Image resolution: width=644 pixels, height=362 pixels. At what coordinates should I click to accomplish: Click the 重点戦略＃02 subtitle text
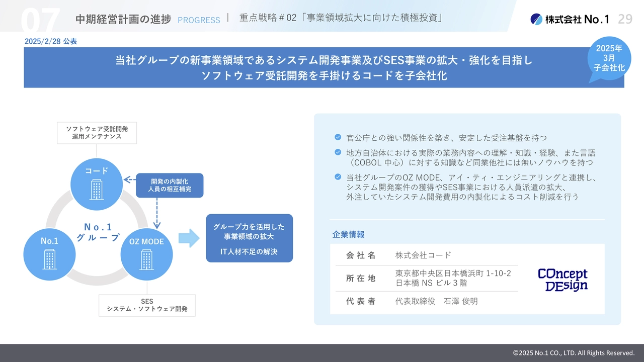click(x=341, y=18)
